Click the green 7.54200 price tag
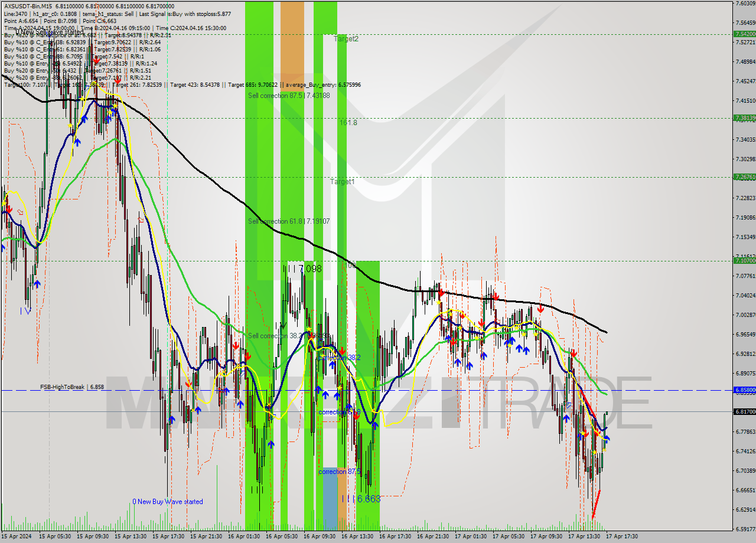This screenshot has width=756, height=543. click(x=744, y=34)
